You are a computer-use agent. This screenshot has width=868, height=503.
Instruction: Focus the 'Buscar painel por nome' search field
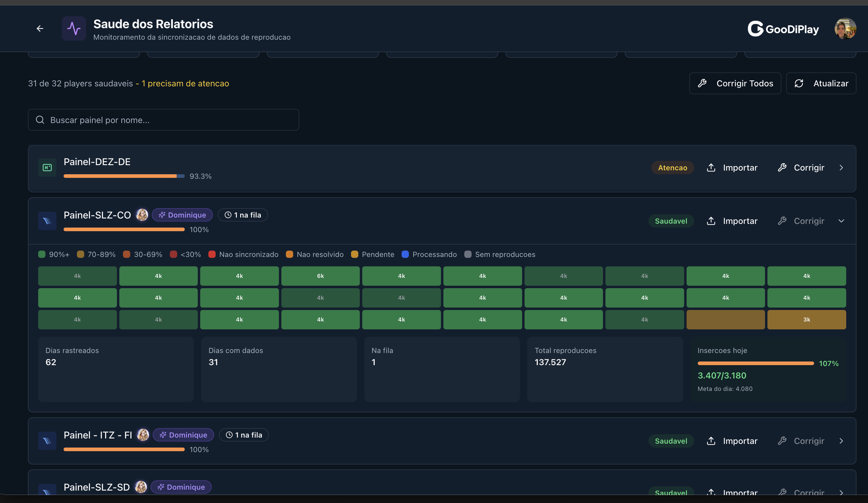click(x=163, y=120)
